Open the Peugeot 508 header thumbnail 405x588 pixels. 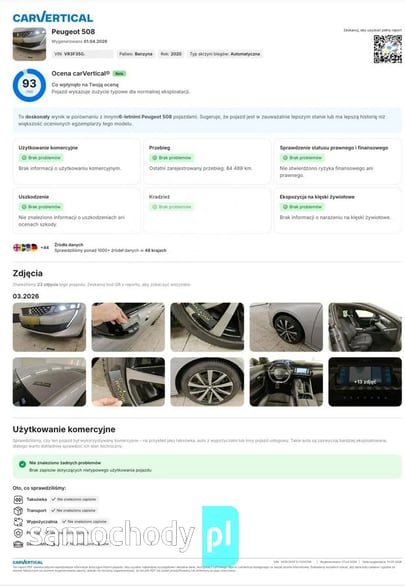29,44
